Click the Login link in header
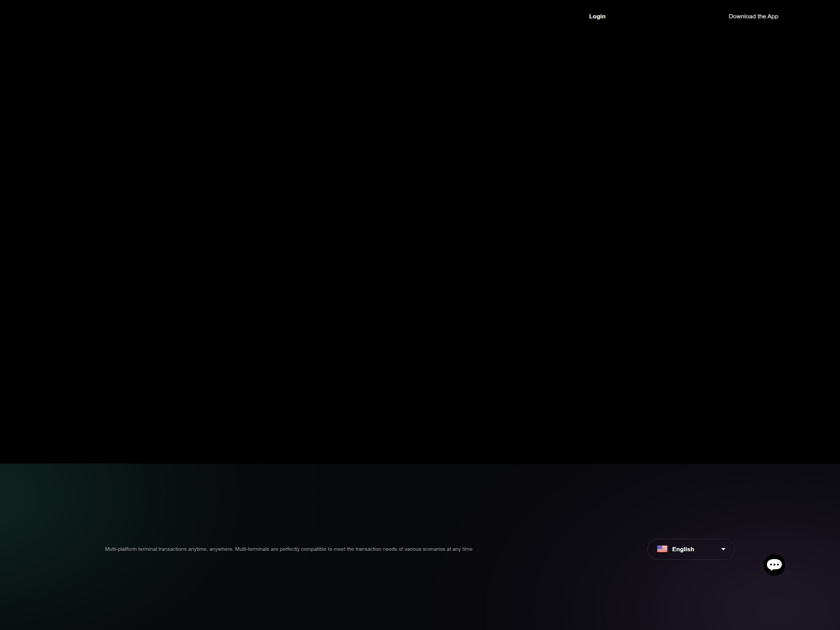 click(597, 16)
